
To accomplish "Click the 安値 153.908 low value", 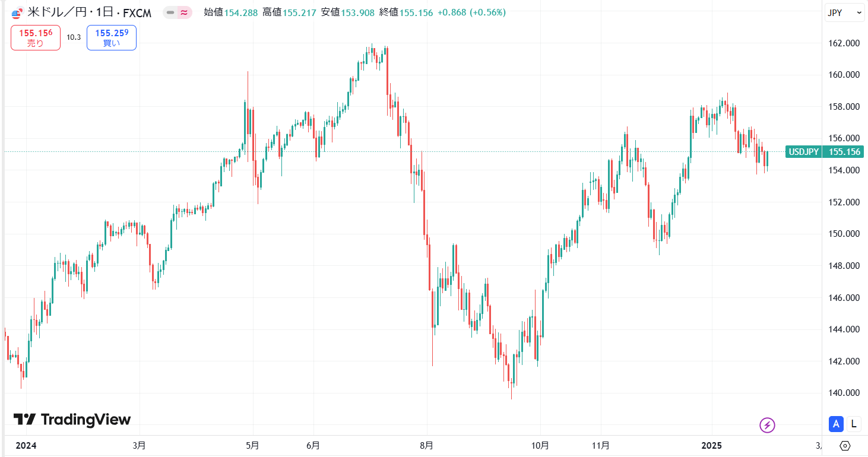I will (347, 12).
